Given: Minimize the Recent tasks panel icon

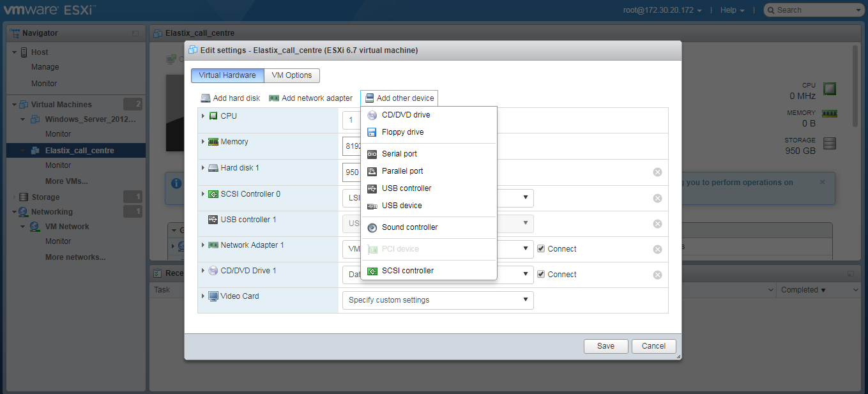Looking at the screenshot, I should click(x=850, y=273).
